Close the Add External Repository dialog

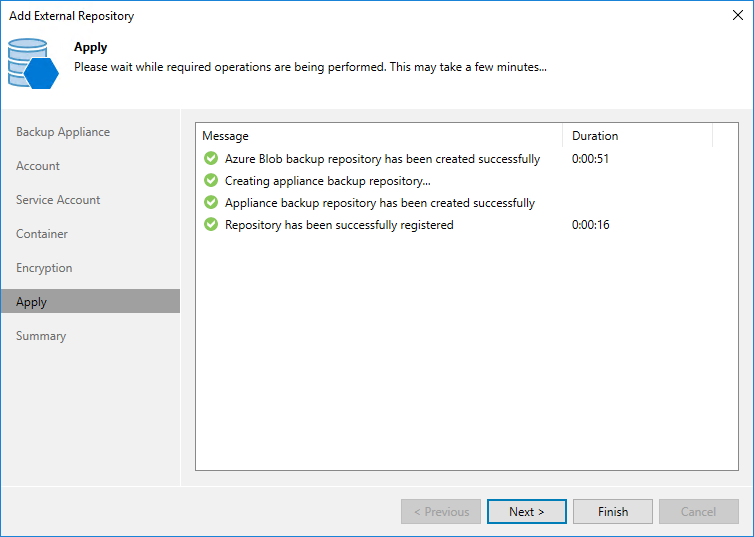point(738,15)
